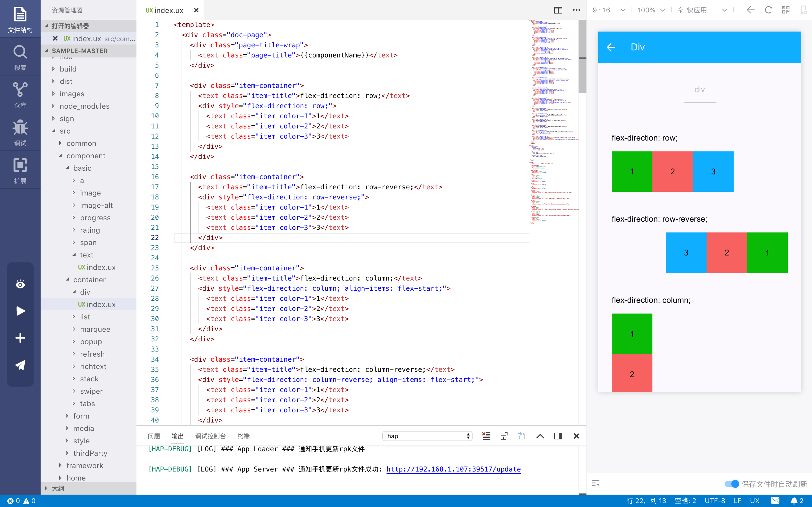Image resolution: width=812 pixels, height=507 pixels.
Task: Open the 192.168.1.107 update link
Action: click(453, 469)
